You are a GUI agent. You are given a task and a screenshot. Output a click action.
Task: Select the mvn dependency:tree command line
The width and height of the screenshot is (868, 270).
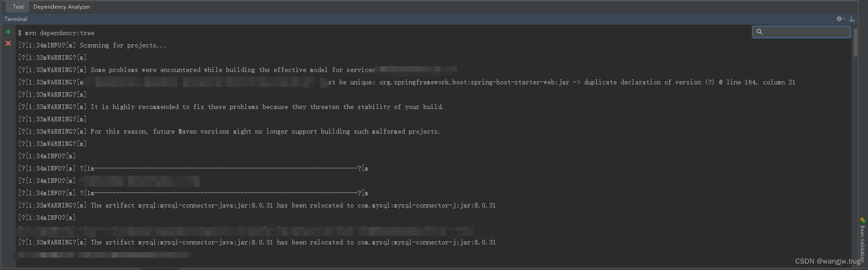56,32
